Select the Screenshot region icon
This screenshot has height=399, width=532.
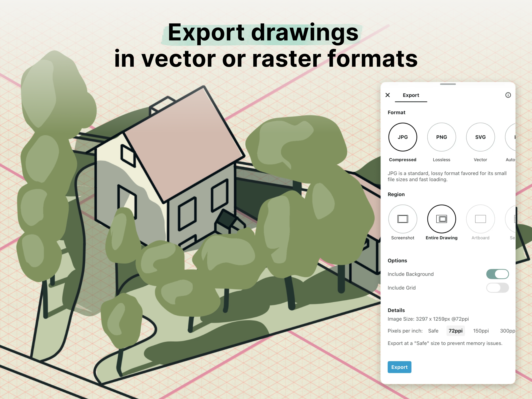(403, 219)
